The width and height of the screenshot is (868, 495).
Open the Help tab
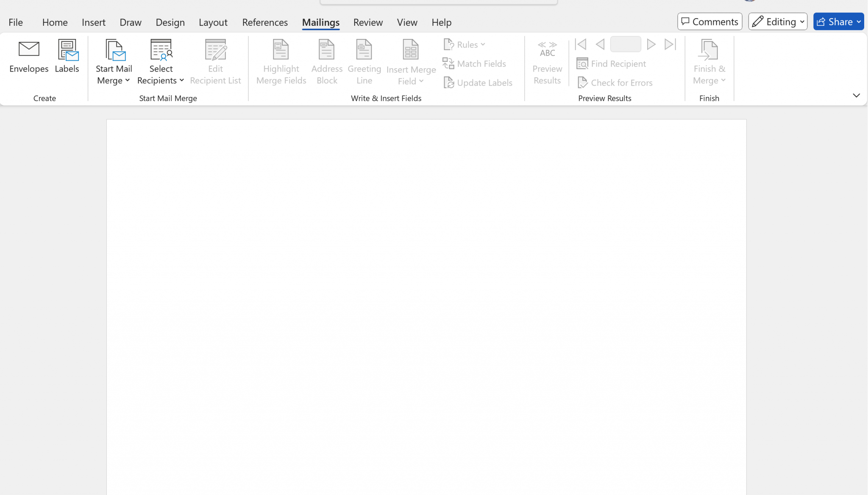(441, 22)
